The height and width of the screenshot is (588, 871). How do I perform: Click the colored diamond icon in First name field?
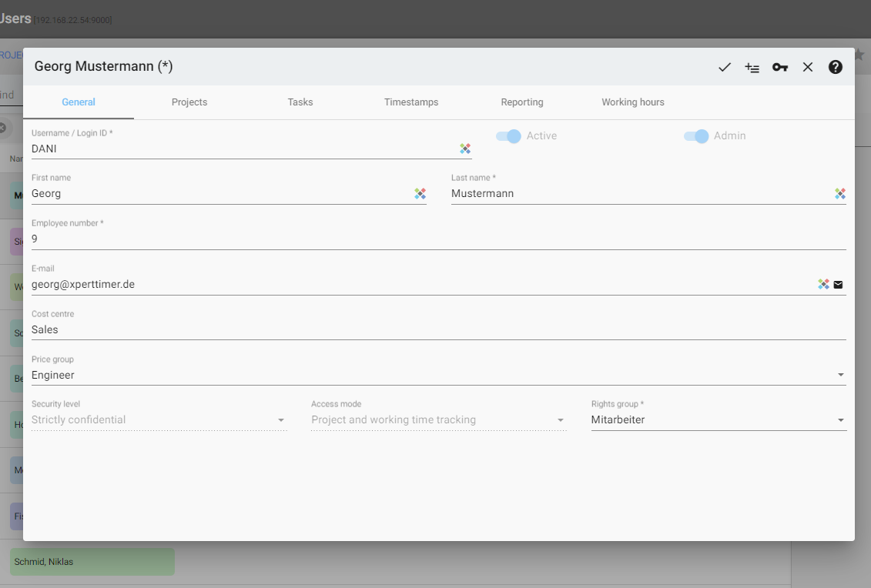pos(420,194)
